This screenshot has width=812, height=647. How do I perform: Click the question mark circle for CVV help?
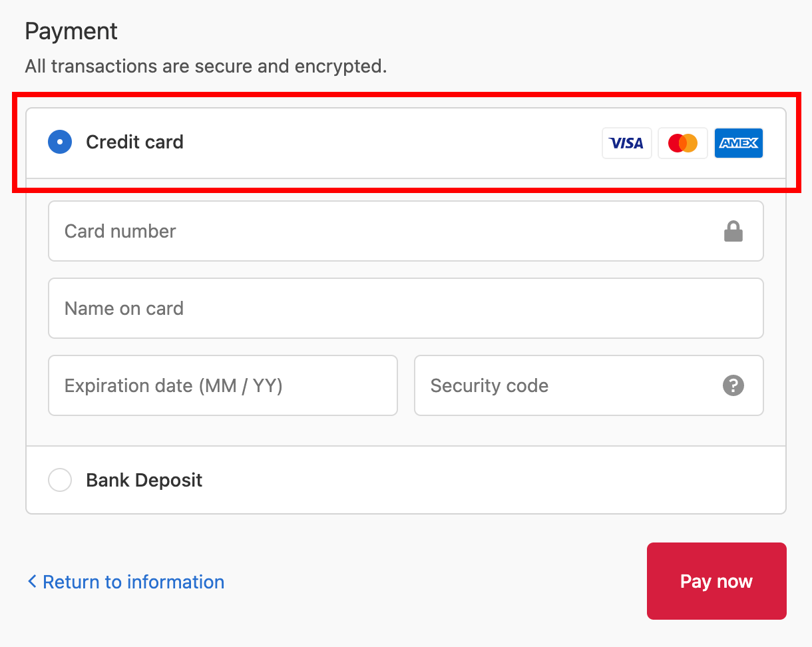pyautogui.click(x=733, y=385)
